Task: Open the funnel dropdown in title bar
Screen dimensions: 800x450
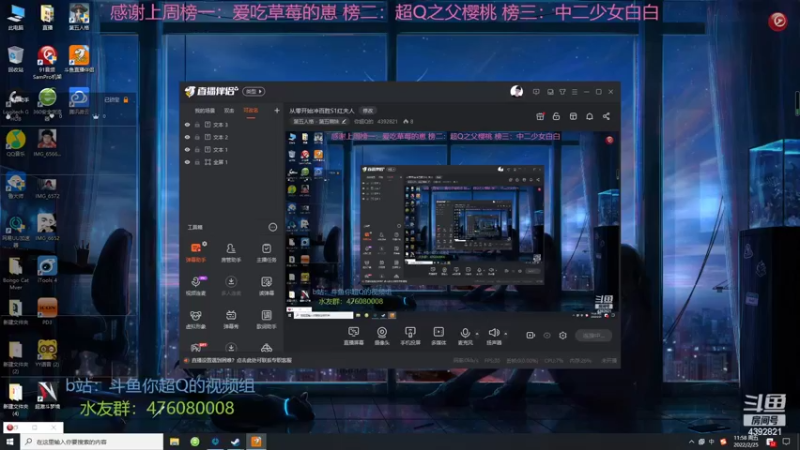Action: pyautogui.click(x=562, y=92)
